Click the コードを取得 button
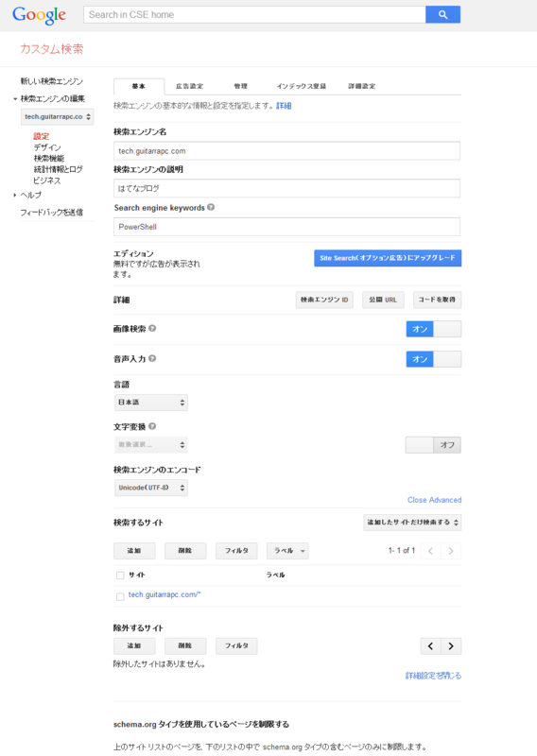537x756 pixels. (x=437, y=300)
